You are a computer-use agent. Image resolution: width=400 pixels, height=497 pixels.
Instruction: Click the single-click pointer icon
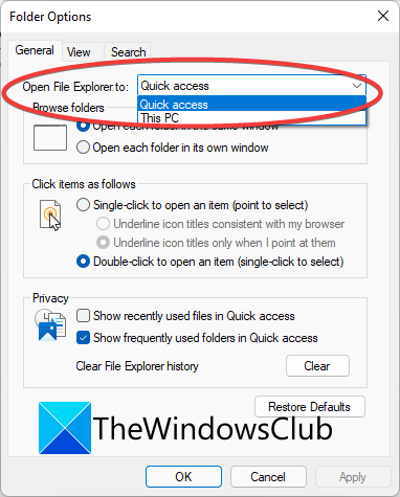point(50,215)
